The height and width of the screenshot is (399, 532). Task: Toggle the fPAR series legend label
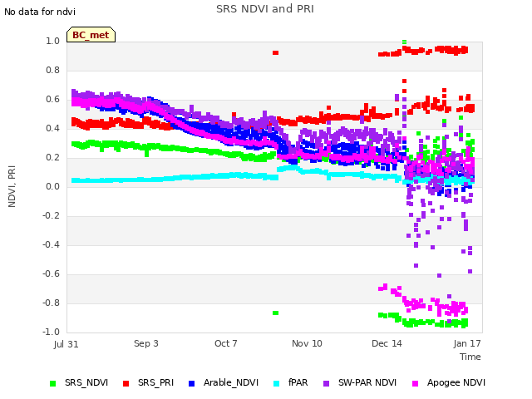(298, 382)
